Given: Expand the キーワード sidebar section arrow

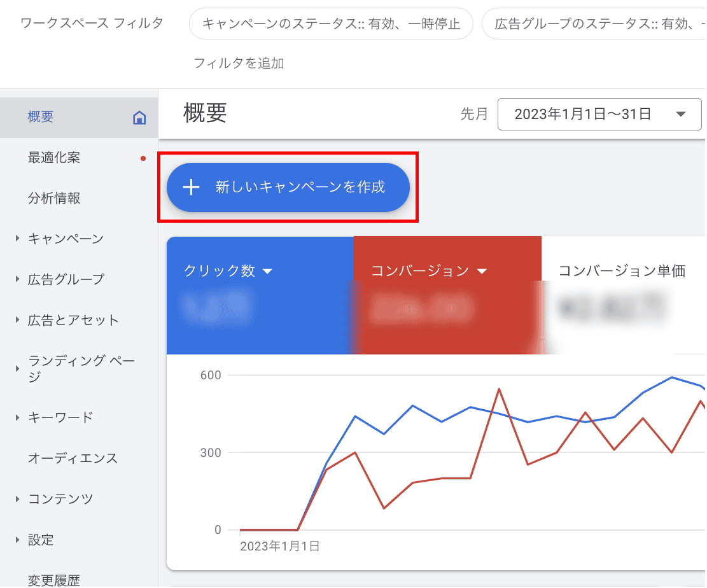Looking at the screenshot, I should pyautogui.click(x=18, y=417).
